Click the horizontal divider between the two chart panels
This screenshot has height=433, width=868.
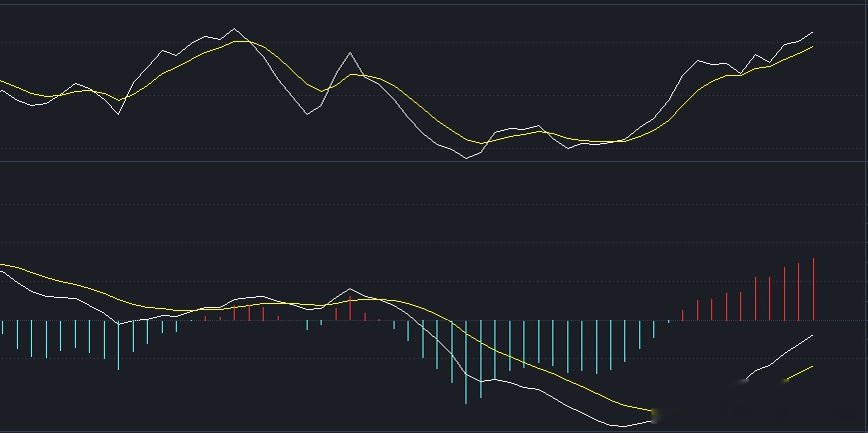434,161
